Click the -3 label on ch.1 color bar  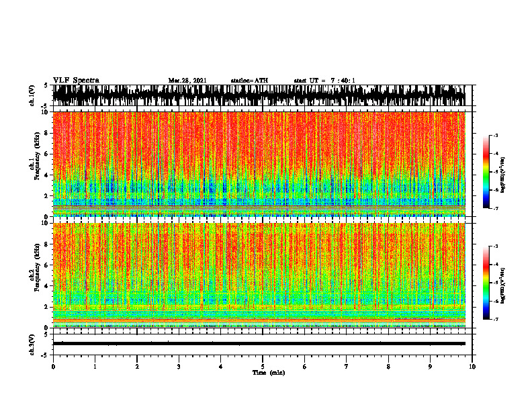(x=495, y=136)
